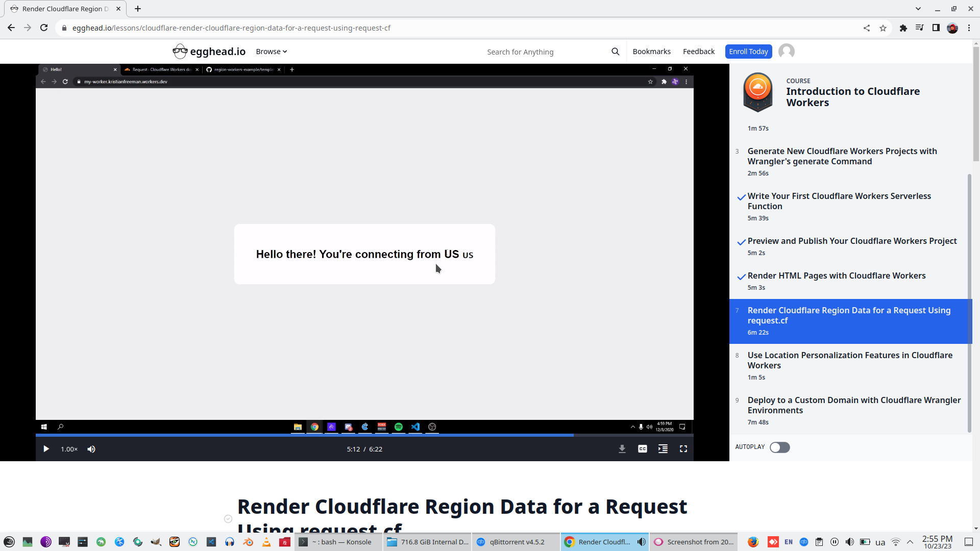Viewport: 980px width, 551px height.
Task: Open the Bookmarks menu item
Action: coord(651,52)
